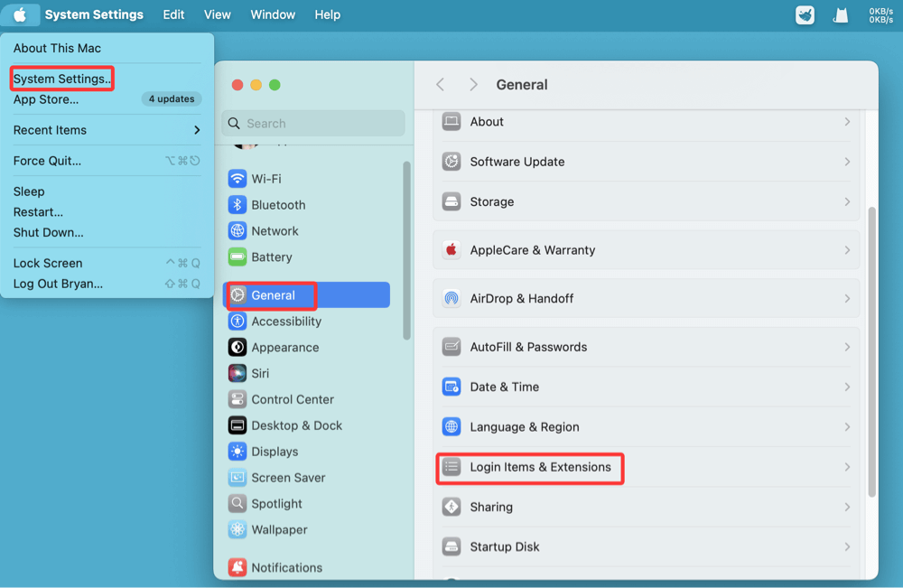Click the General pane vertical scrollbar
Screen dimensions: 903x588
click(x=871, y=352)
